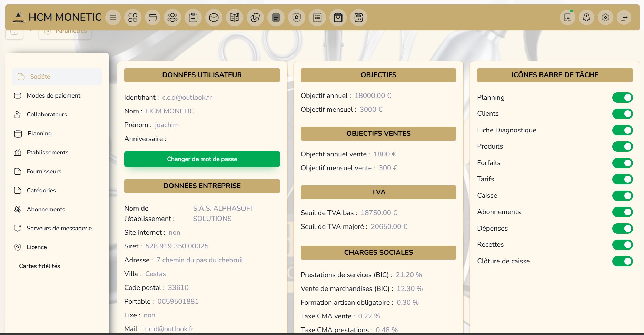
Task: Disable the Planning taskbar icon toggle
Action: (622, 98)
